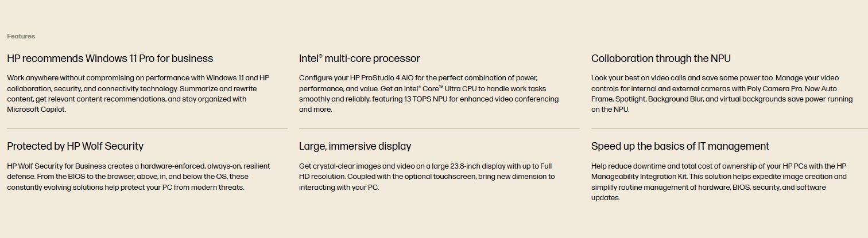868x238 pixels.
Task: Click the Poly Camera Pro description paragraph
Action: coord(722,93)
